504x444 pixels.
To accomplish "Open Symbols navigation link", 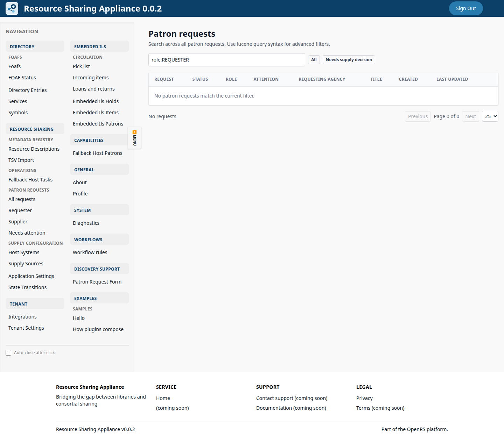I will pos(18,113).
